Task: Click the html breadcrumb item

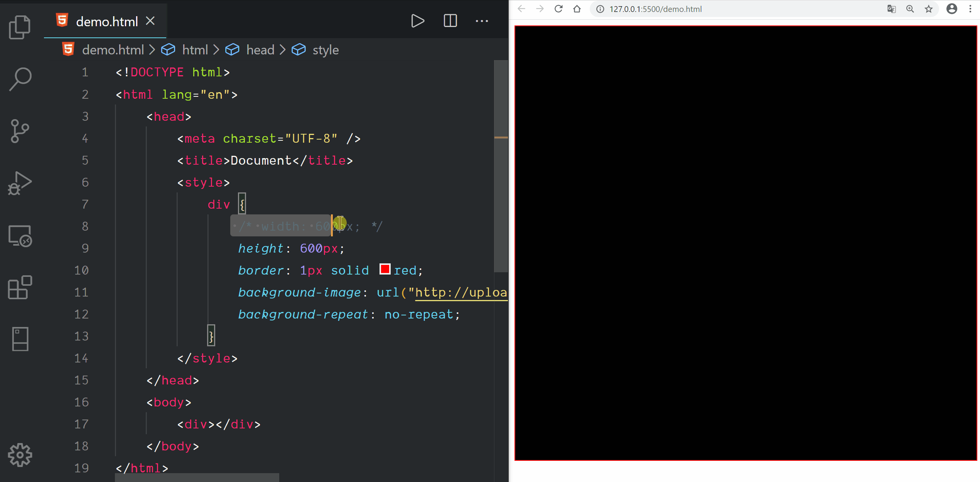Action: 195,50
